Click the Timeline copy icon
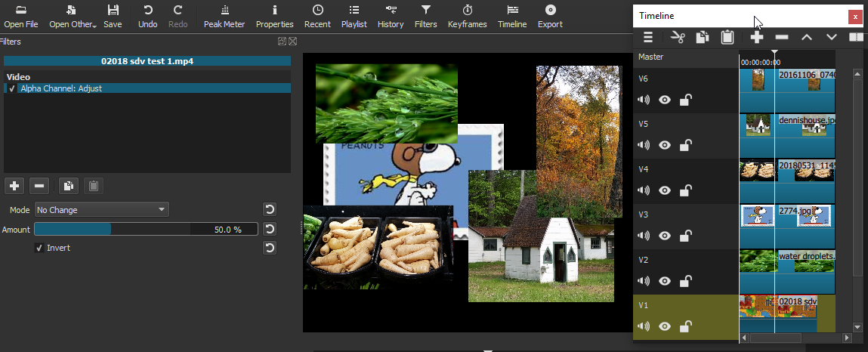Image resolution: width=868 pixels, height=352 pixels. tap(703, 37)
